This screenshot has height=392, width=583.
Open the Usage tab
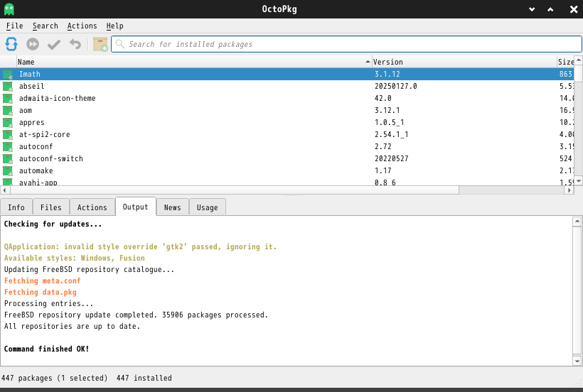pos(207,207)
